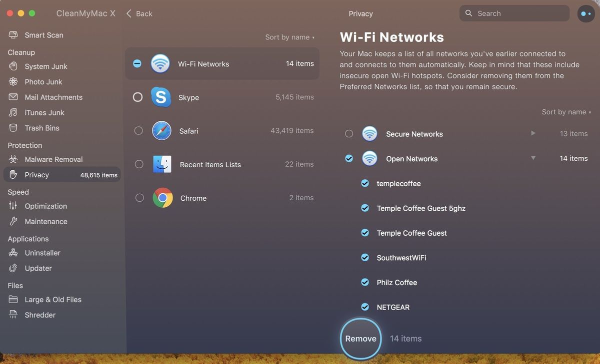This screenshot has height=364, width=600.
Task: Click the 5,145 items Skype count
Action: 294,97
